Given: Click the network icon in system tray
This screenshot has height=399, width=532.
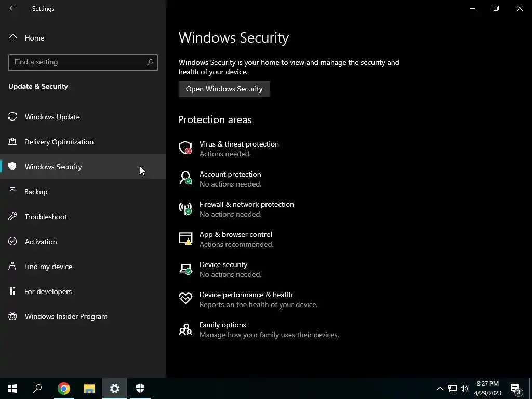Looking at the screenshot, I should coord(453,389).
